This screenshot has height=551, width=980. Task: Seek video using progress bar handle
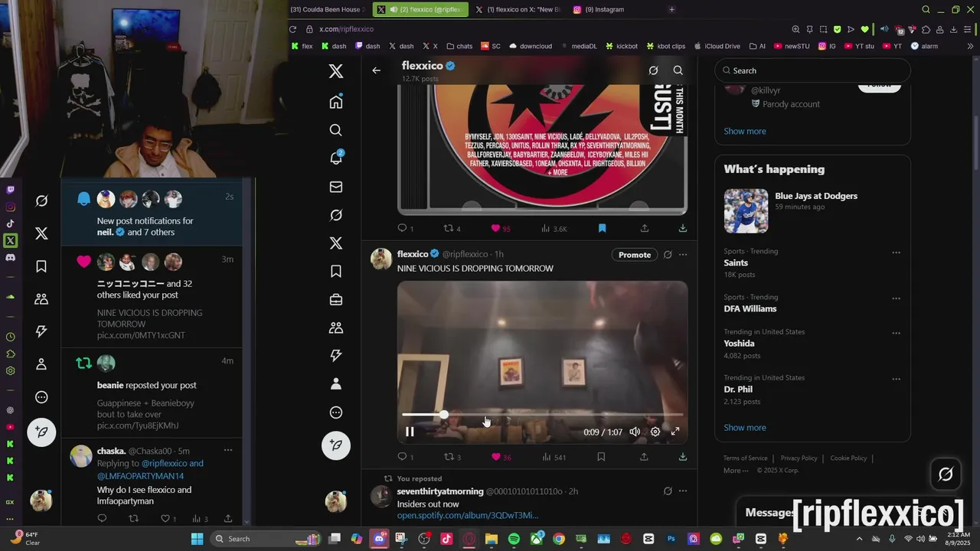pos(443,414)
